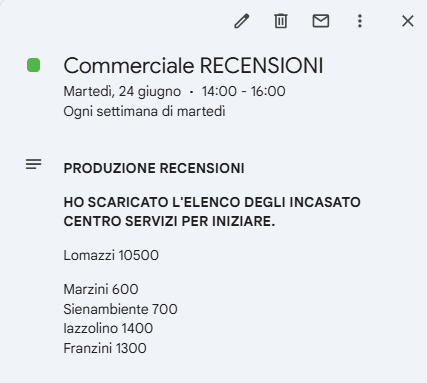Open the event editor with the pencil icon
Screen dimensions: 427x383
click(x=242, y=21)
